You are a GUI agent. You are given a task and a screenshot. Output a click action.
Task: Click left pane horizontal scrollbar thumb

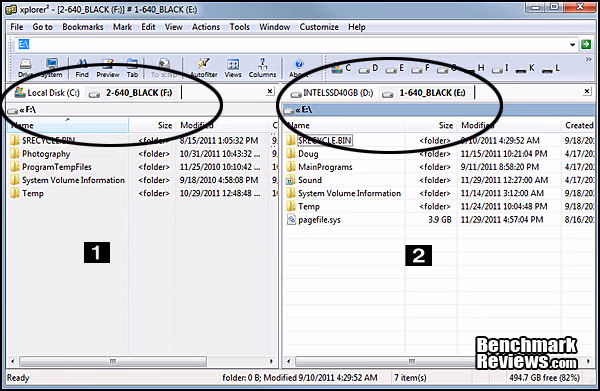tap(113, 361)
